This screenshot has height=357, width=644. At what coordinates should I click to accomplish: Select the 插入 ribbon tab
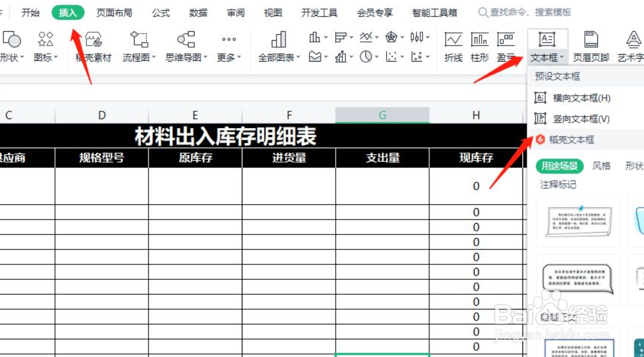click(68, 13)
